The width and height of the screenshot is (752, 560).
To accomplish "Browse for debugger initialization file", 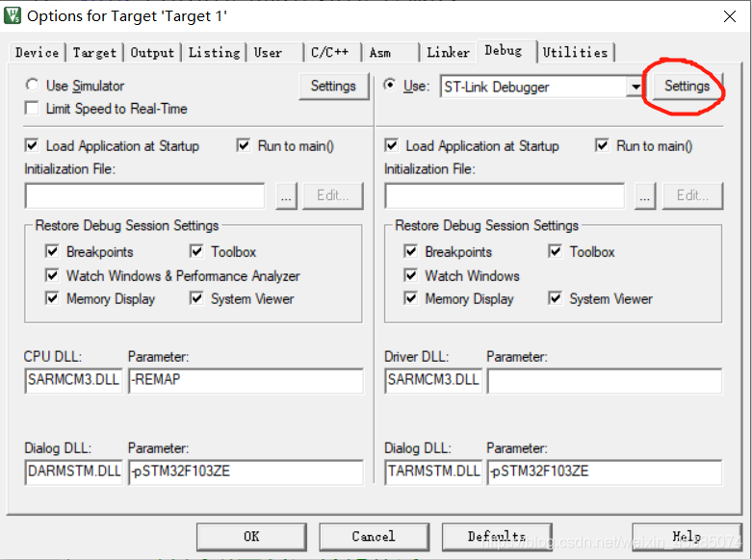I will tap(644, 195).
